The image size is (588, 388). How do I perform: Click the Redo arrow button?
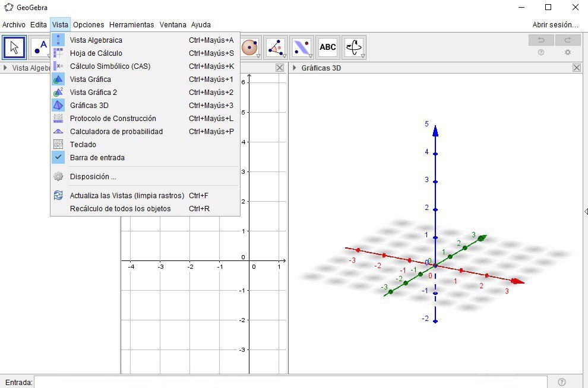(568, 40)
